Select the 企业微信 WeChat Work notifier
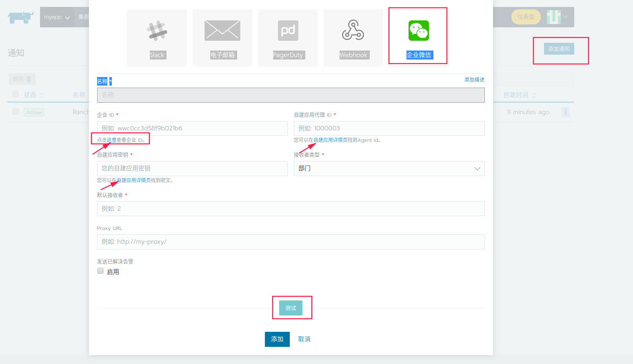The image size is (633, 364). (x=419, y=38)
